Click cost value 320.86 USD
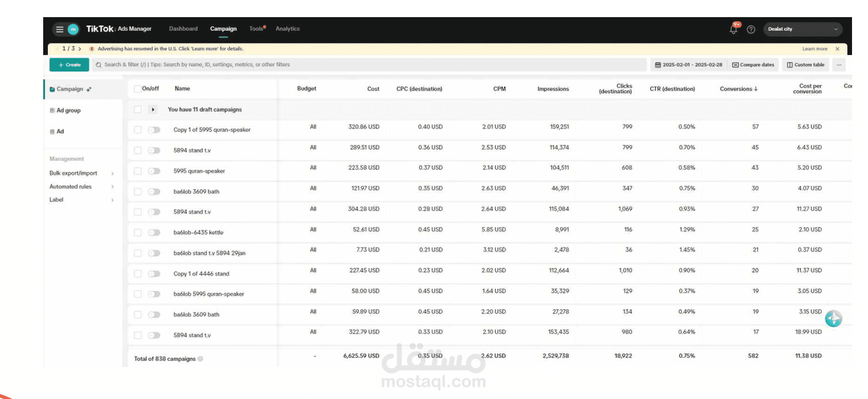868x399 pixels. [x=364, y=127]
